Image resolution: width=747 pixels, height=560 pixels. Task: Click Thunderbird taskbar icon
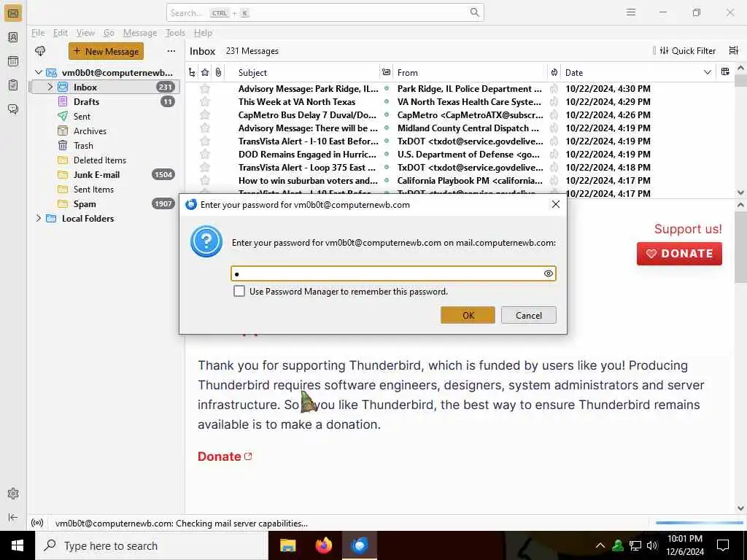click(x=360, y=545)
